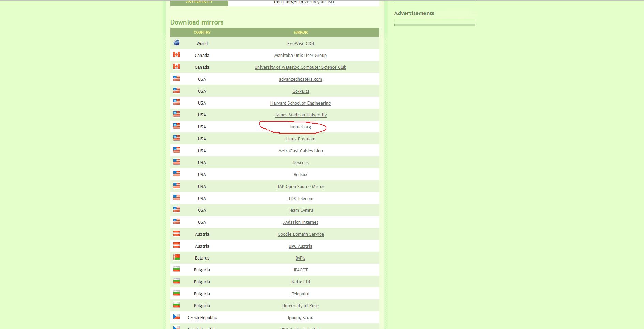Click the USA flag beside kernel.org
Viewport: 644px width, 329px height.
pos(176,126)
